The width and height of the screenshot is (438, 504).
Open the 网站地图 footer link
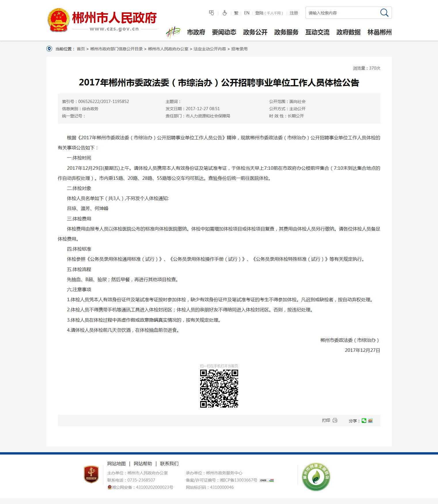[117, 463]
